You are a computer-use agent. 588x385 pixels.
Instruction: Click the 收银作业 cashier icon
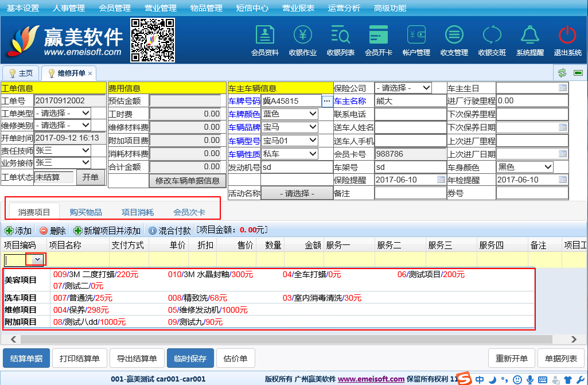click(303, 40)
